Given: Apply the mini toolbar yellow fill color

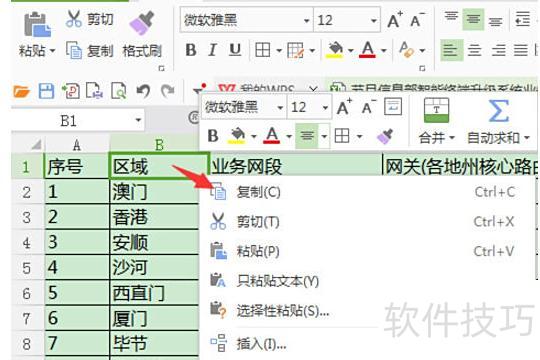Looking at the screenshot, I should (x=237, y=136).
